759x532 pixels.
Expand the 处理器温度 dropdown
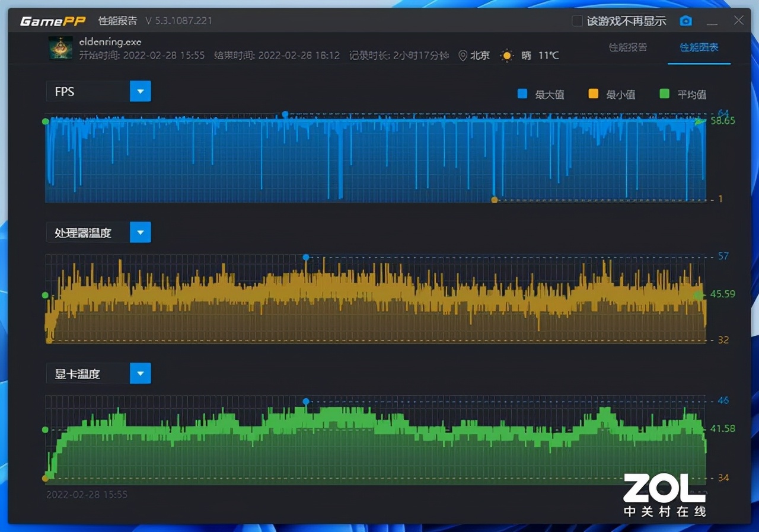(x=141, y=233)
